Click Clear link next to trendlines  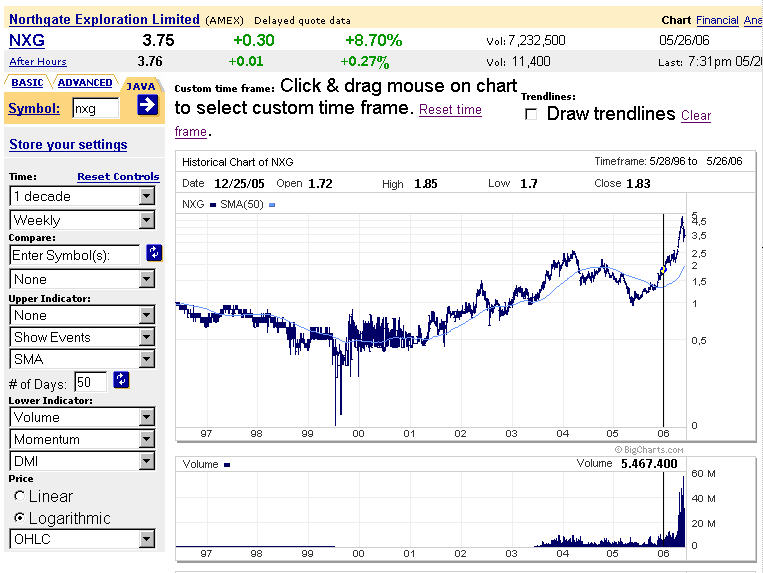(696, 115)
